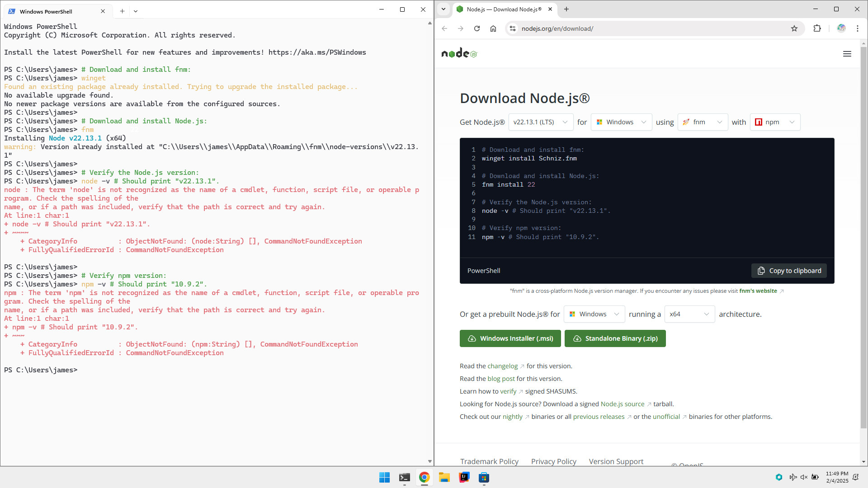The image size is (868, 488).
Task: View site information icon in address bar
Action: [x=512, y=28]
